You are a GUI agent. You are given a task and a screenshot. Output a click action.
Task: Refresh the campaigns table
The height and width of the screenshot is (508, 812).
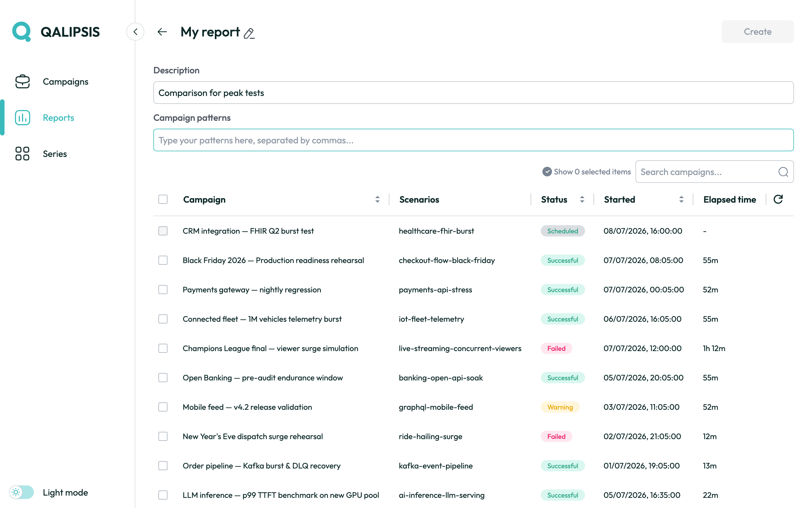[x=778, y=199]
